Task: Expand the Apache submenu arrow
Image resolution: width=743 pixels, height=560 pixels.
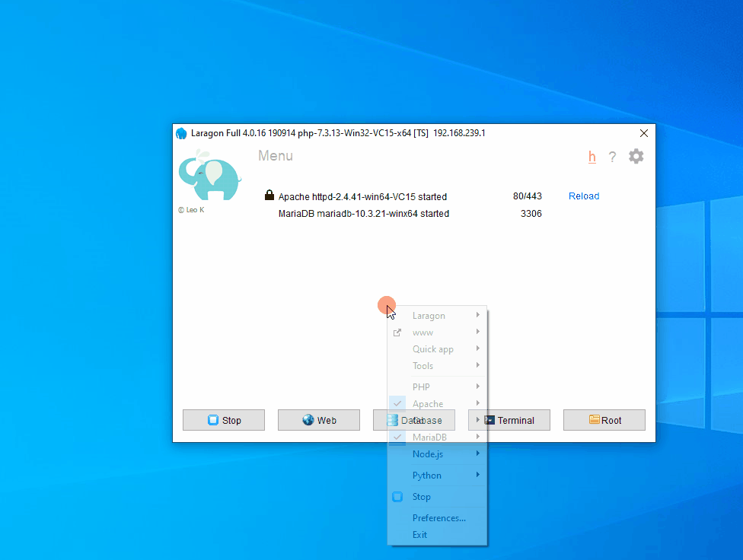Action: click(477, 403)
